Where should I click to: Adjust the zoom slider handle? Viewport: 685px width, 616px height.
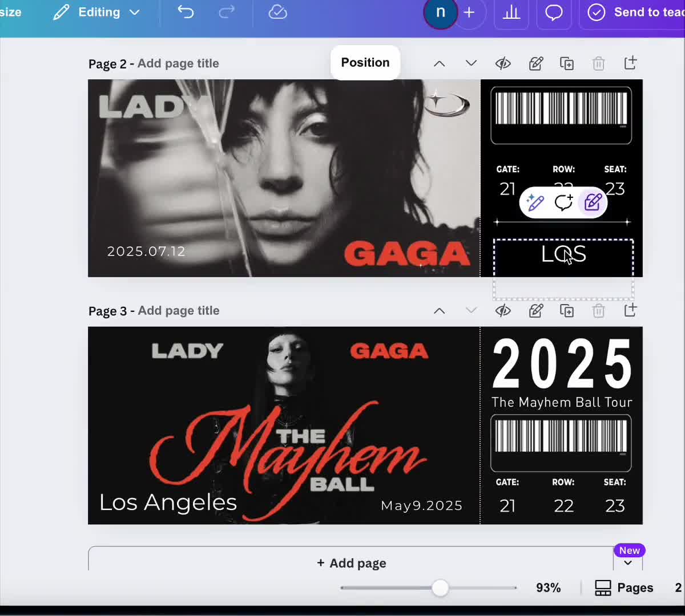click(x=440, y=588)
